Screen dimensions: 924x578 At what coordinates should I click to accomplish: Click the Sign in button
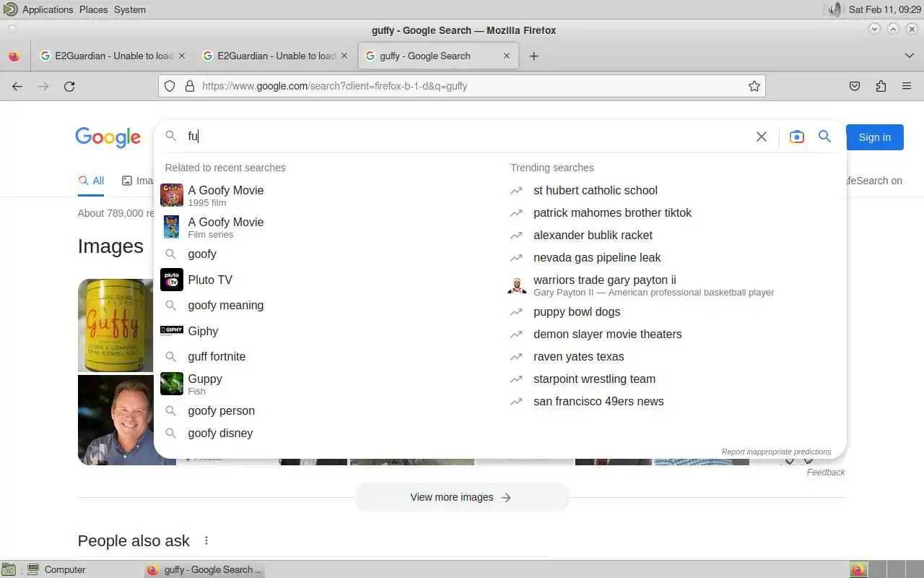tap(874, 137)
